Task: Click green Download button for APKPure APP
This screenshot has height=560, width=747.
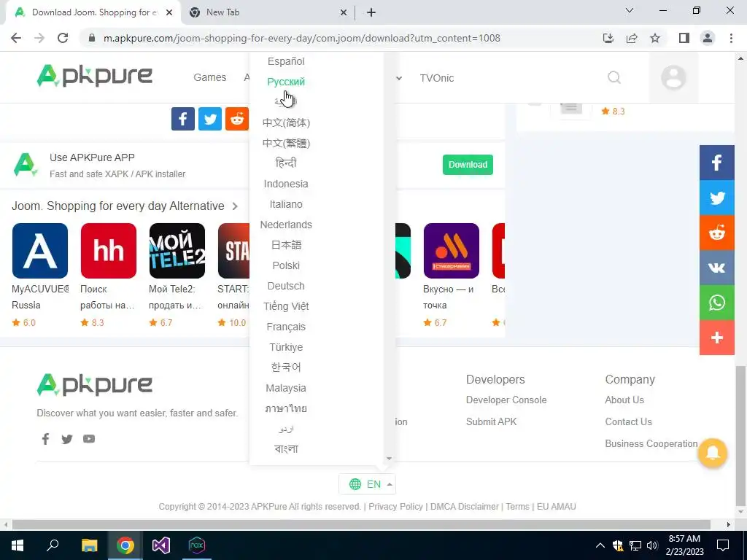Action: [468, 165]
